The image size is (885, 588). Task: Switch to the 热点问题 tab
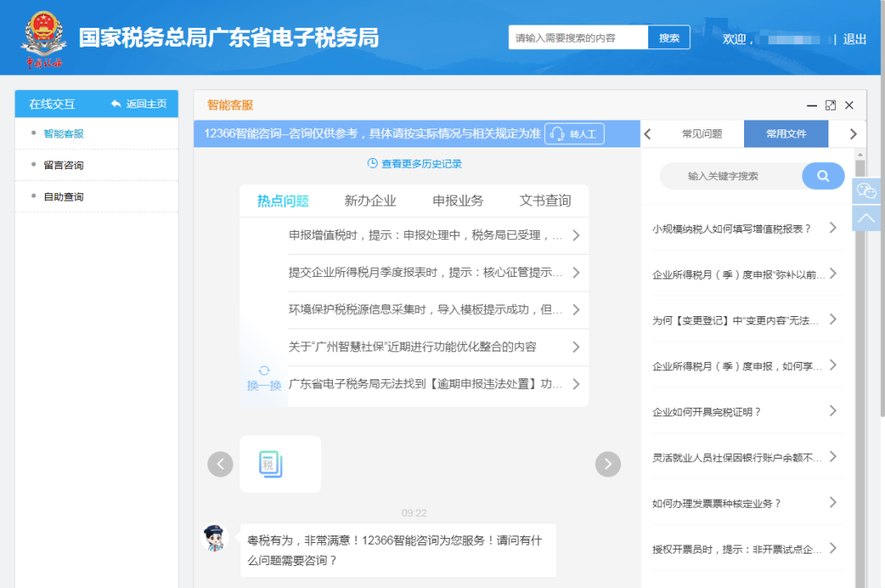(x=283, y=201)
